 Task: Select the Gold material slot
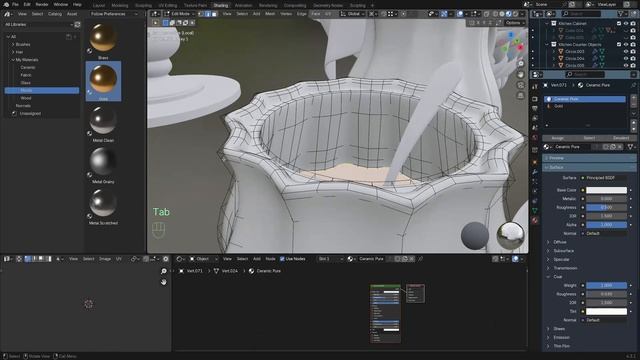[584, 106]
